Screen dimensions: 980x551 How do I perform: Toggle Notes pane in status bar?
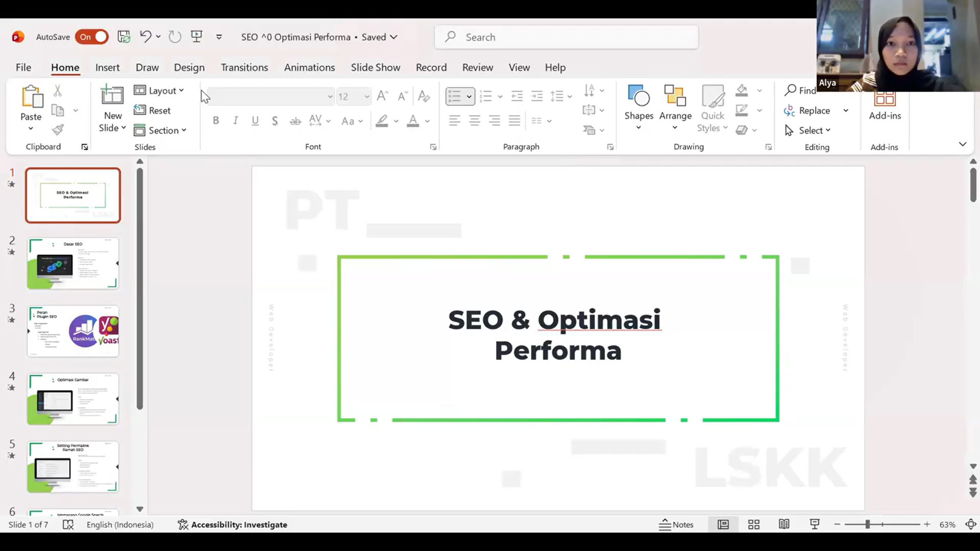pos(676,524)
